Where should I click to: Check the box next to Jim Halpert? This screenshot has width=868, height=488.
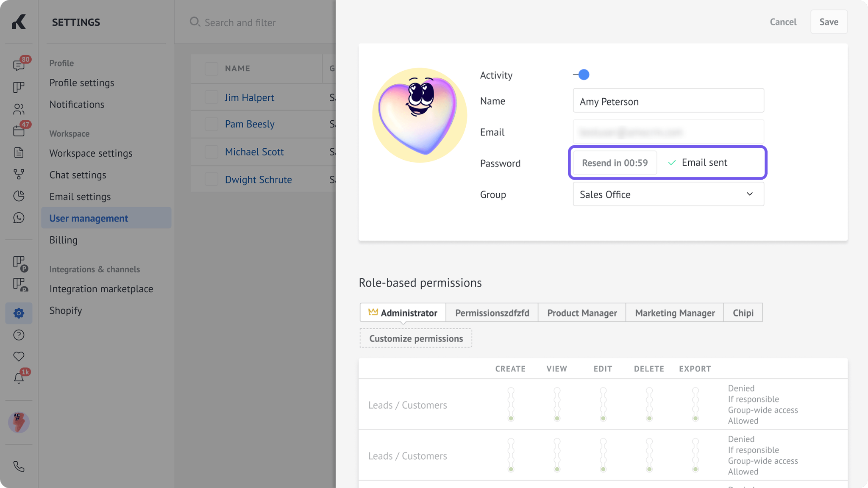tap(211, 97)
